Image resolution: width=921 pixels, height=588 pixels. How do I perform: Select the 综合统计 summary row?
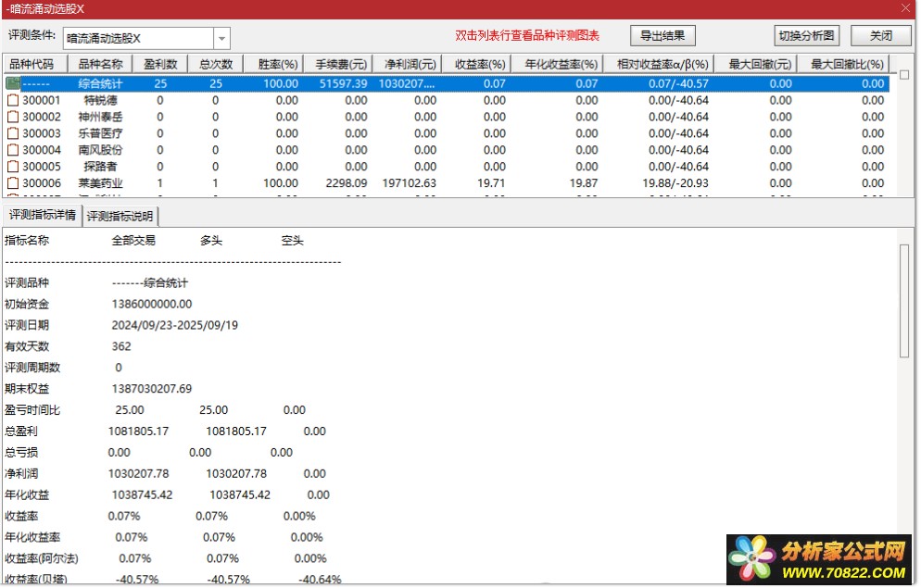[447, 83]
